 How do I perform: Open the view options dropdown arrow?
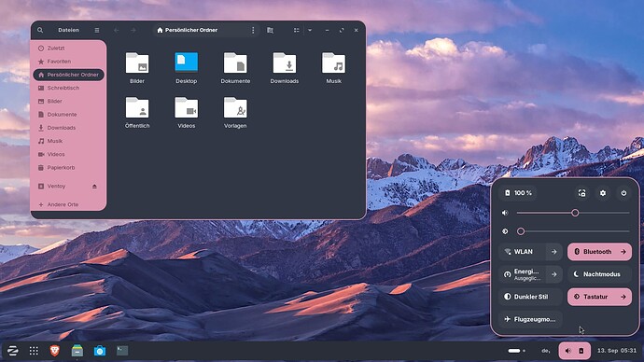[x=310, y=30]
